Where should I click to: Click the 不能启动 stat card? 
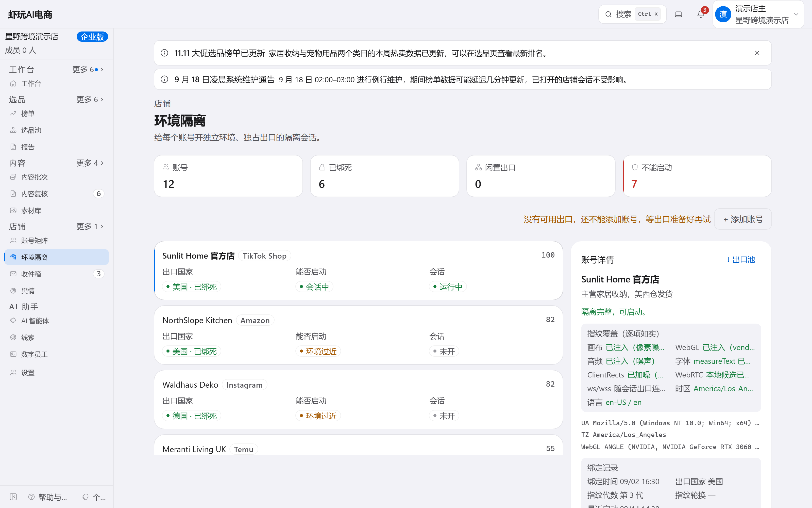pyautogui.click(x=697, y=176)
